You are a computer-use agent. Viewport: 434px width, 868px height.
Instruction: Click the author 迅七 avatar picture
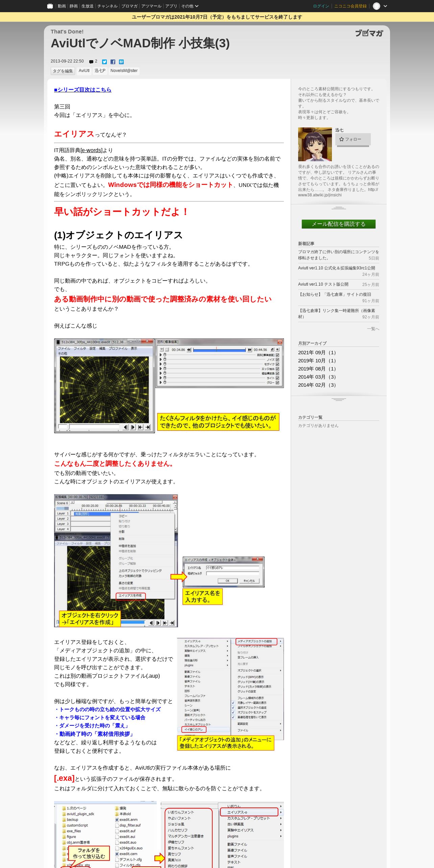pos(315,144)
